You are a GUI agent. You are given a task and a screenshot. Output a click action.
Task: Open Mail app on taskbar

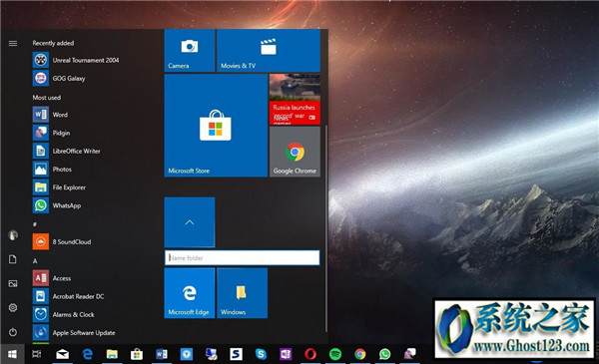click(62, 354)
